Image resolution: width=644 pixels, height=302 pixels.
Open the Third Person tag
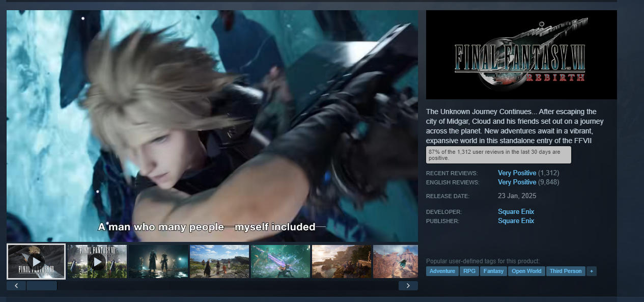(x=566, y=271)
